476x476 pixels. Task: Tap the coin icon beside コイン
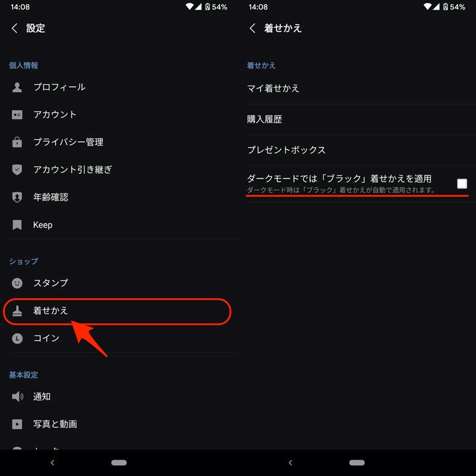(x=17, y=338)
